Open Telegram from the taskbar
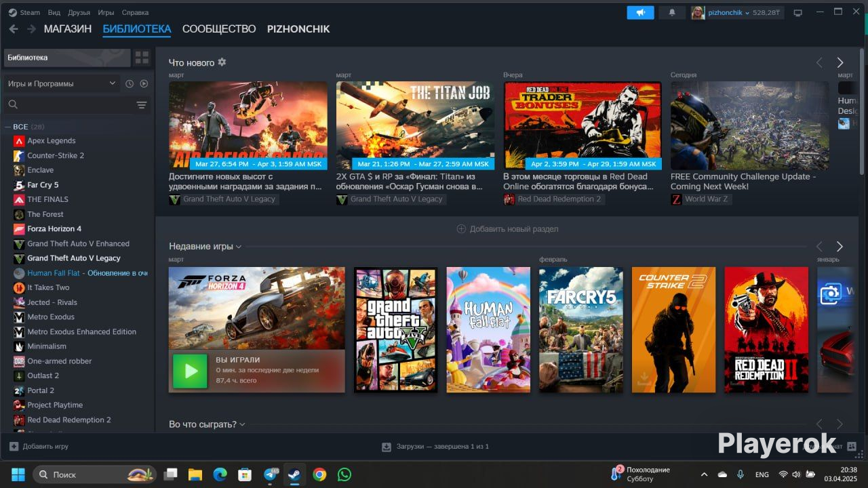Image resolution: width=868 pixels, height=488 pixels. 271,474
